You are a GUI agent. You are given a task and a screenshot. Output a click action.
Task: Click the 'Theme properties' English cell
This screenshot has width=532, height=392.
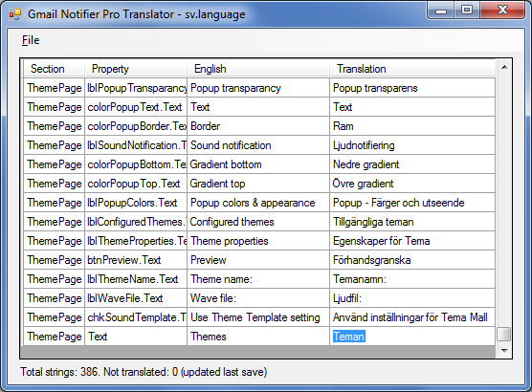258,241
